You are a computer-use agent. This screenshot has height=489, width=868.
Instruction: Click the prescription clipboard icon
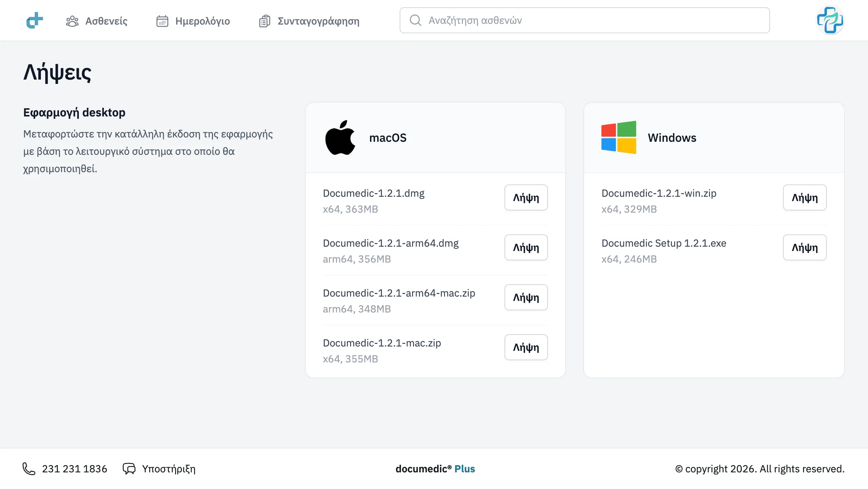point(265,21)
